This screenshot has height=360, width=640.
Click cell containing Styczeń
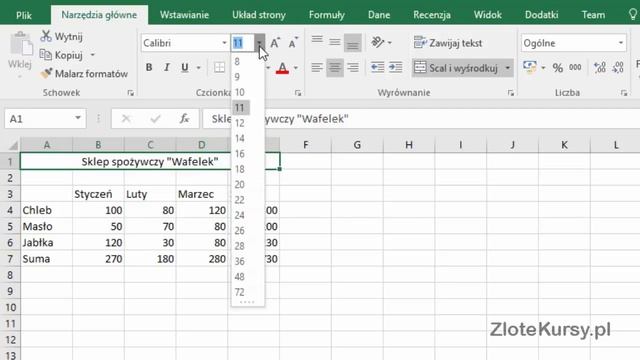tap(98, 194)
